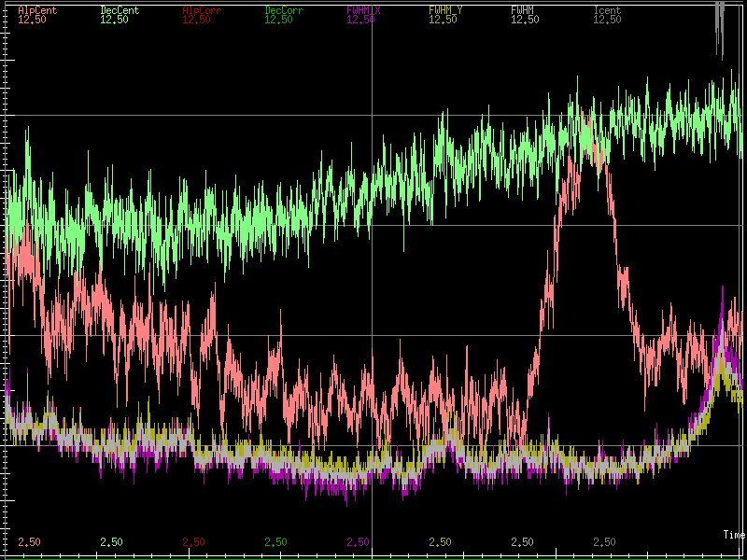
Task: Select the Icent trace label
Action: [607, 10]
